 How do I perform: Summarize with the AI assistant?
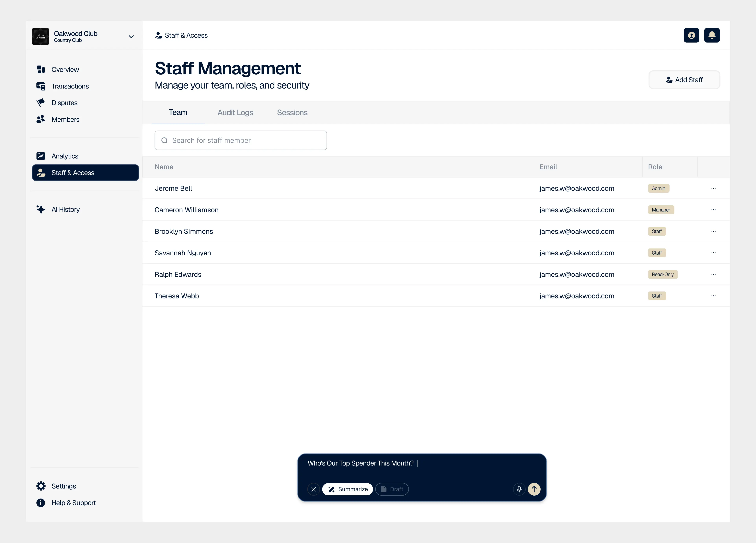click(347, 489)
